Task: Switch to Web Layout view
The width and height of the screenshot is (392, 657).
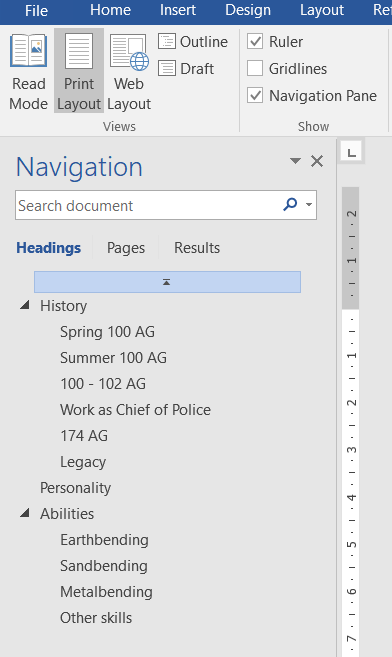Action: pyautogui.click(x=129, y=71)
